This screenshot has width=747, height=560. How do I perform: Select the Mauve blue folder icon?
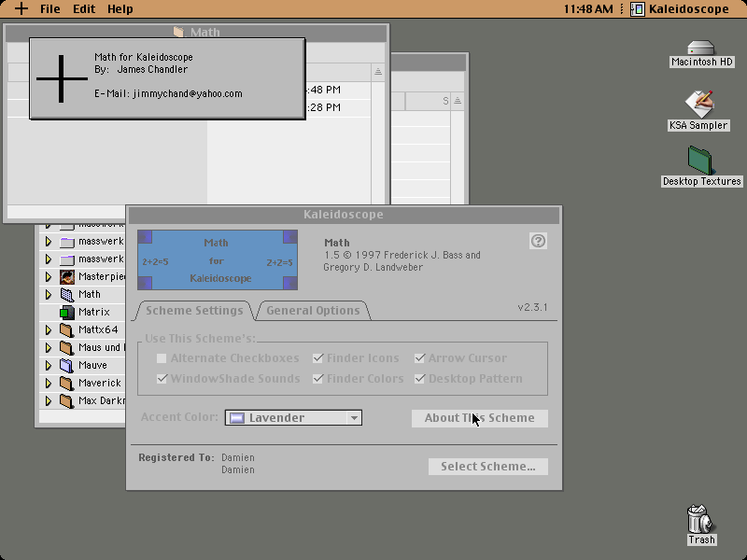(x=67, y=365)
